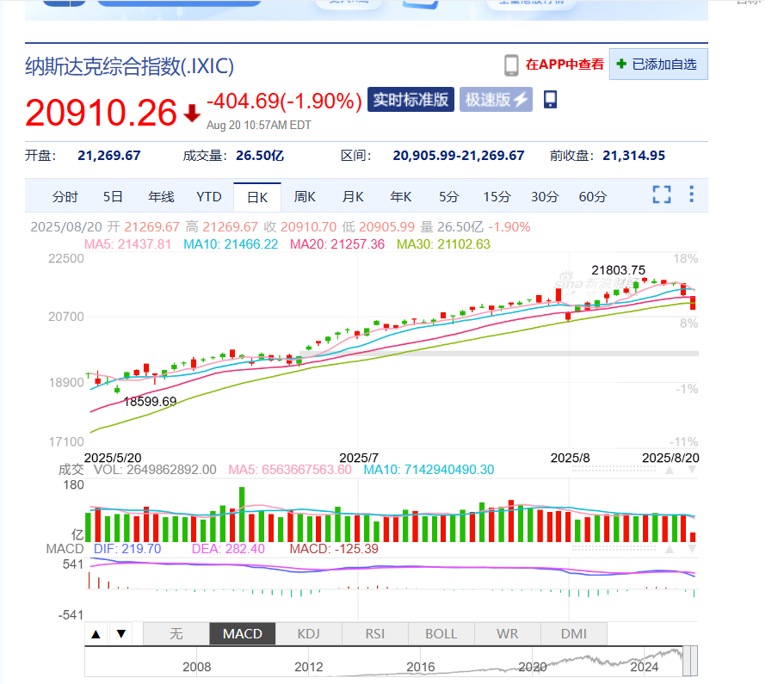This screenshot has width=784, height=684.
Task: Select the 无 indicator option
Action: [176, 634]
